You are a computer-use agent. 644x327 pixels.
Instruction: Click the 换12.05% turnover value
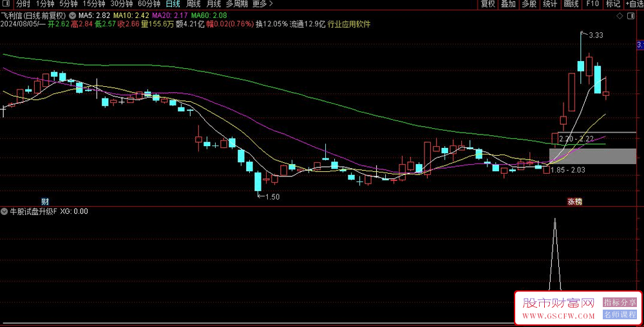[272, 24]
